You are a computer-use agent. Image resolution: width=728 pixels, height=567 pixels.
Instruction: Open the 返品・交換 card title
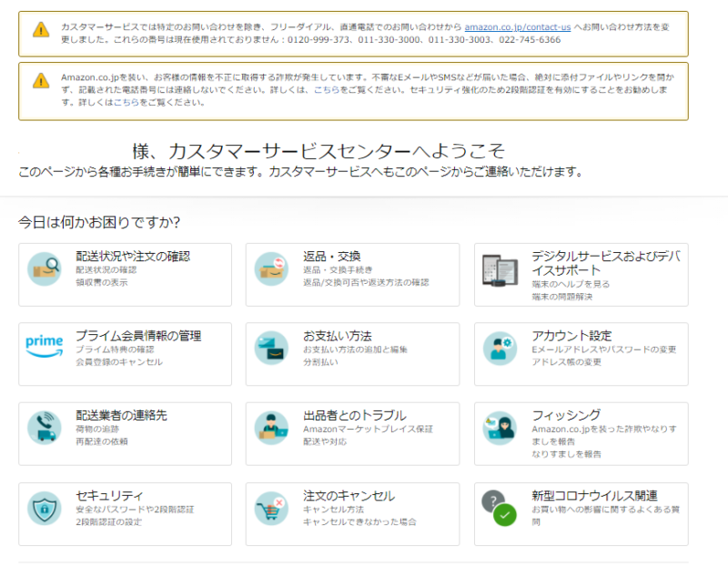[332, 257]
